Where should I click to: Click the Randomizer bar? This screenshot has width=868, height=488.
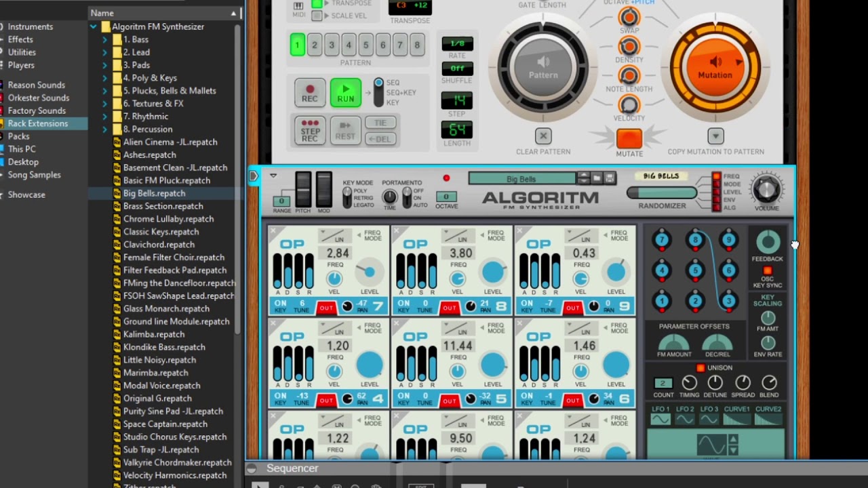coord(662,193)
